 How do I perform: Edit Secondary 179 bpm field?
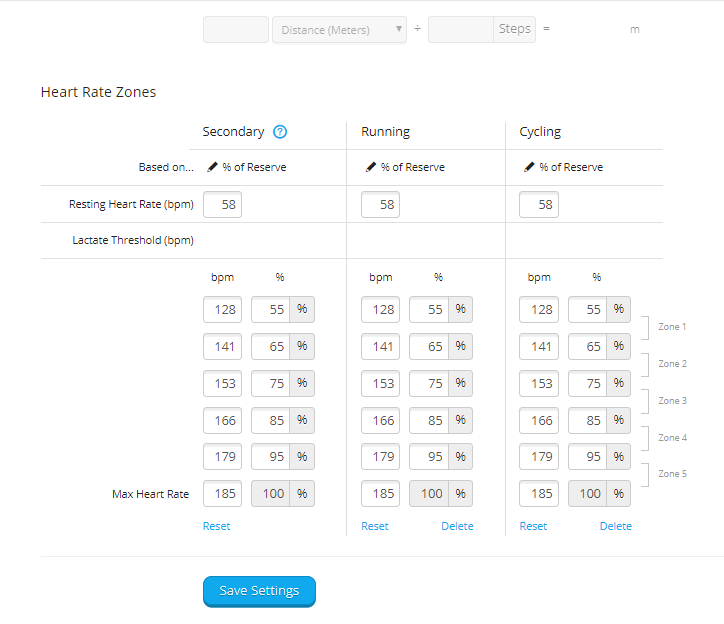point(222,457)
